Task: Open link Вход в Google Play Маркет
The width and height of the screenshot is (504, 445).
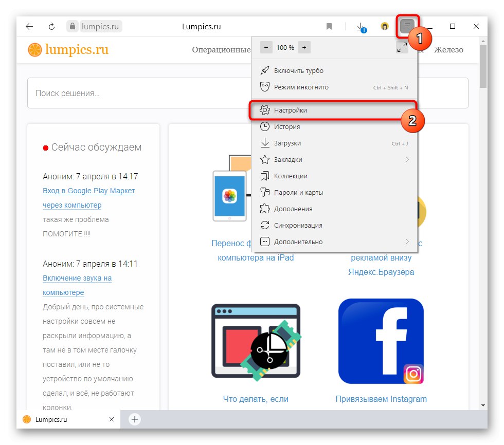Action: point(88,198)
